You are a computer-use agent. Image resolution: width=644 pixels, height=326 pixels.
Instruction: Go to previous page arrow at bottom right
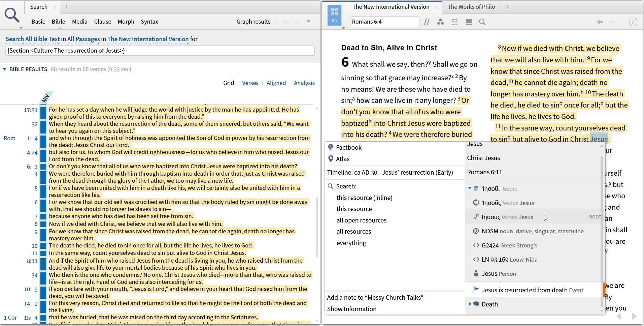tap(619, 316)
